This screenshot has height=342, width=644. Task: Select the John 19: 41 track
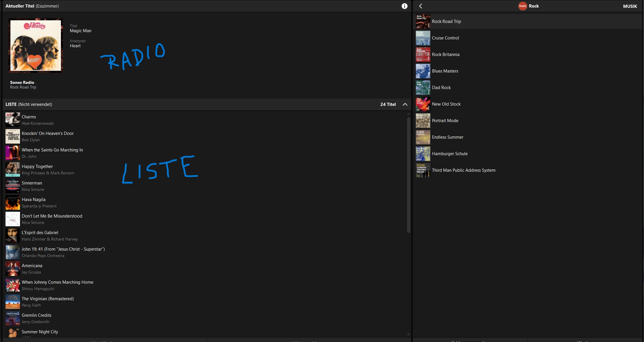pyautogui.click(x=205, y=252)
